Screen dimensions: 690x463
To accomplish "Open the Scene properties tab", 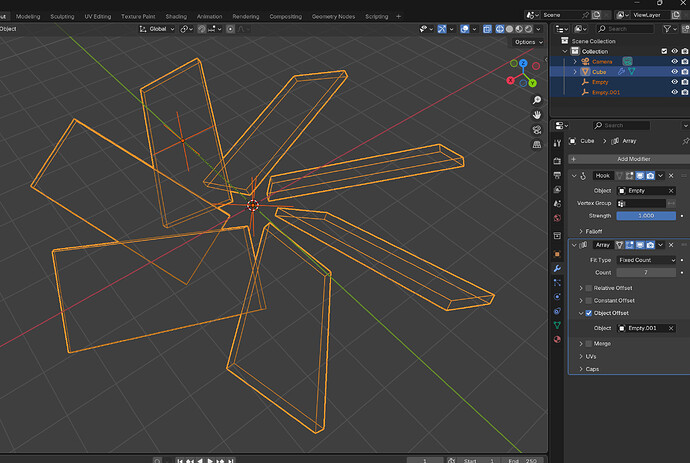I will point(557,204).
